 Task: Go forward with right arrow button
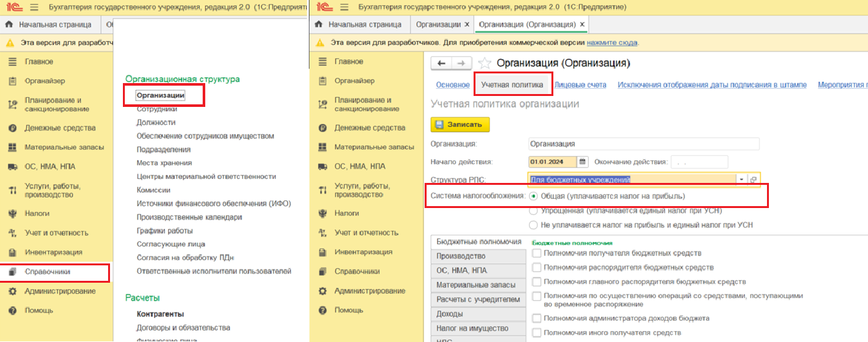(461, 63)
